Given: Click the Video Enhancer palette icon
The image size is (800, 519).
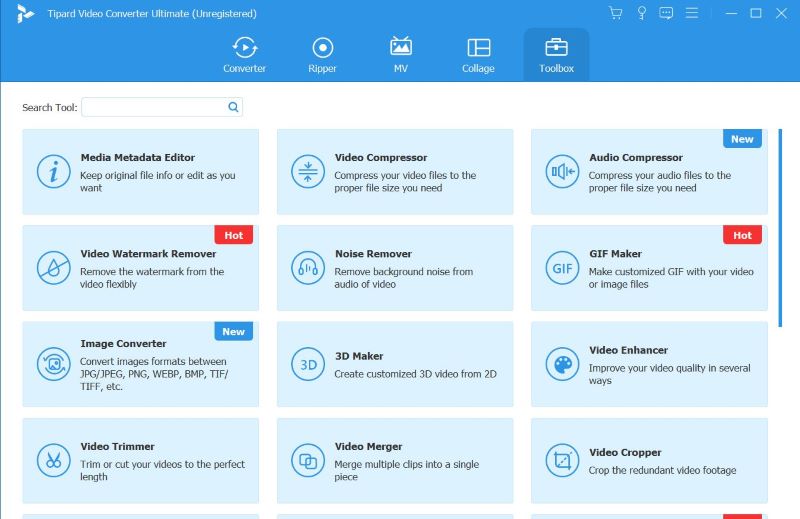Looking at the screenshot, I should [562, 364].
